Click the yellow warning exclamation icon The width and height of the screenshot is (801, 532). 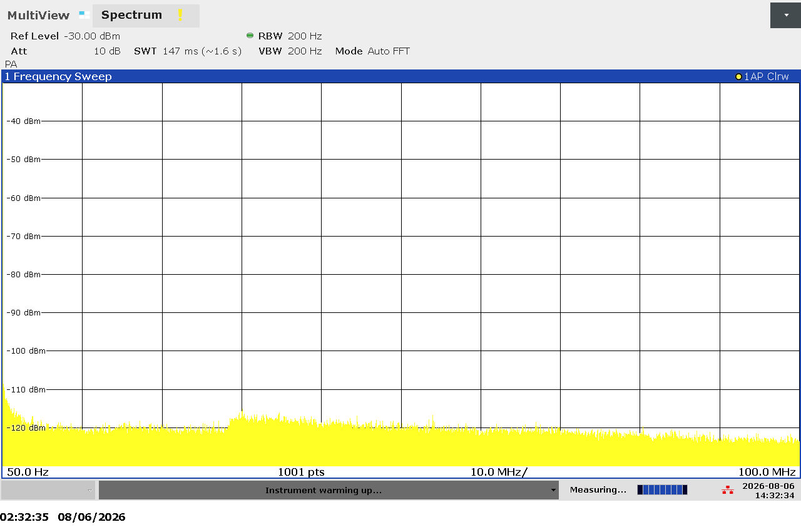point(180,15)
